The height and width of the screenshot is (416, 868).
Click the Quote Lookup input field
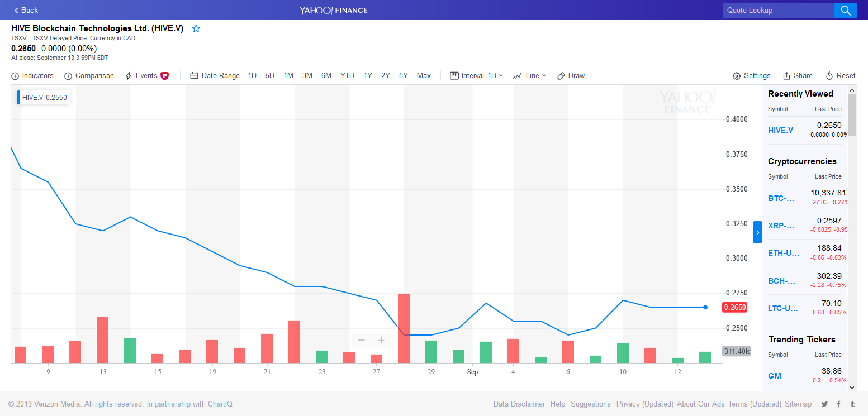click(778, 10)
